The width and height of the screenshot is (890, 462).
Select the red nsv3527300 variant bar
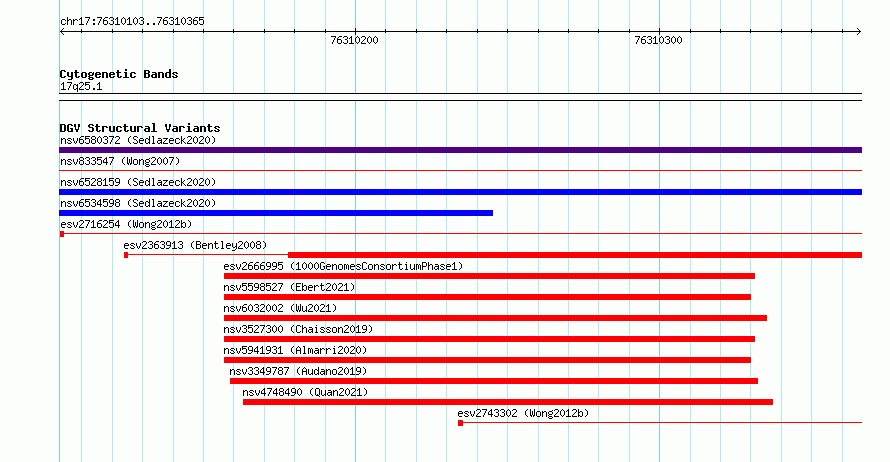point(489,339)
